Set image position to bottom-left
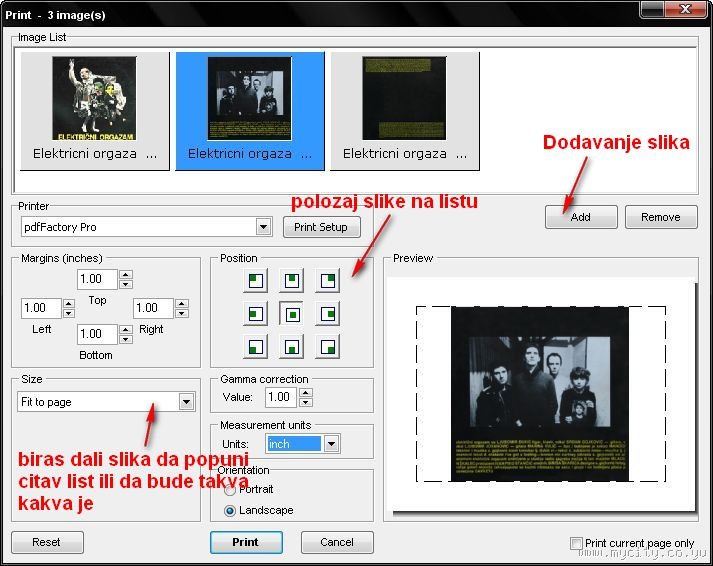The width and height of the screenshot is (713, 566). point(256,347)
